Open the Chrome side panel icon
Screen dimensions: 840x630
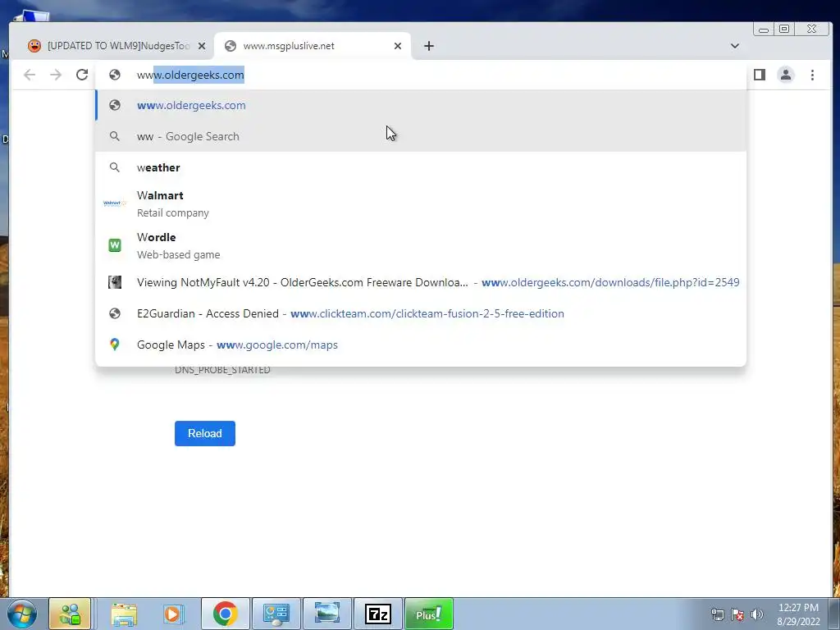759,75
